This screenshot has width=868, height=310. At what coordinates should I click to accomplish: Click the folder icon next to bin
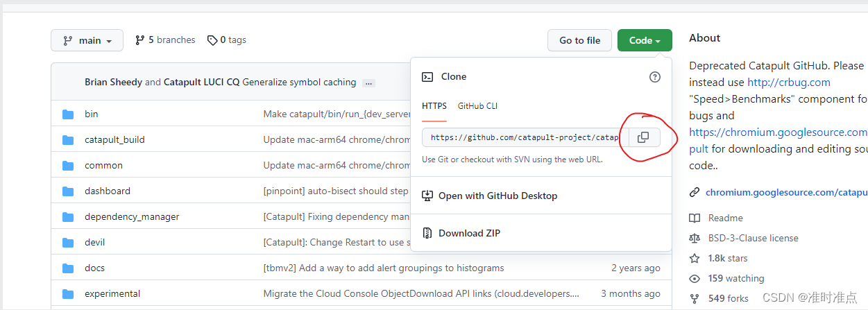point(68,114)
